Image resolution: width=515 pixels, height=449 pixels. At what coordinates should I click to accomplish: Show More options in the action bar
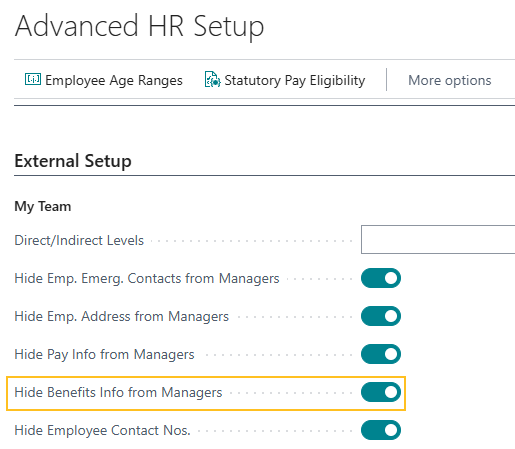pyautogui.click(x=450, y=80)
